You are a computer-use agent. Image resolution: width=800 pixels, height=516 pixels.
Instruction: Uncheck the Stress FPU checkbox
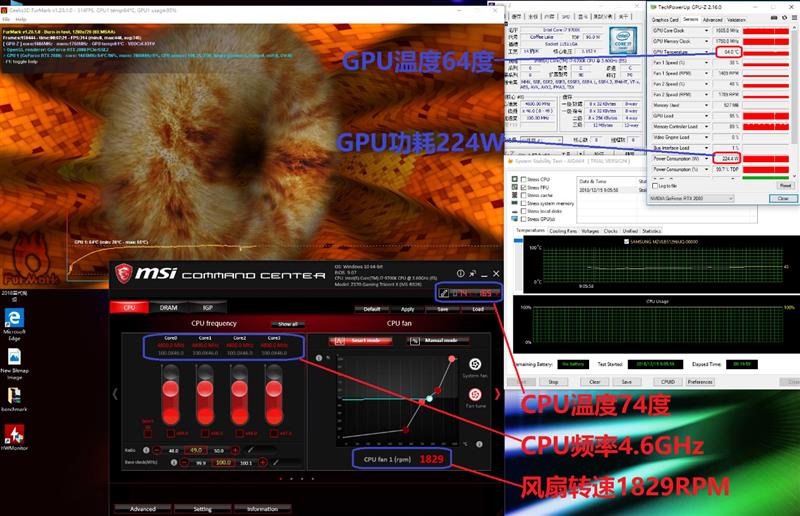pos(521,186)
